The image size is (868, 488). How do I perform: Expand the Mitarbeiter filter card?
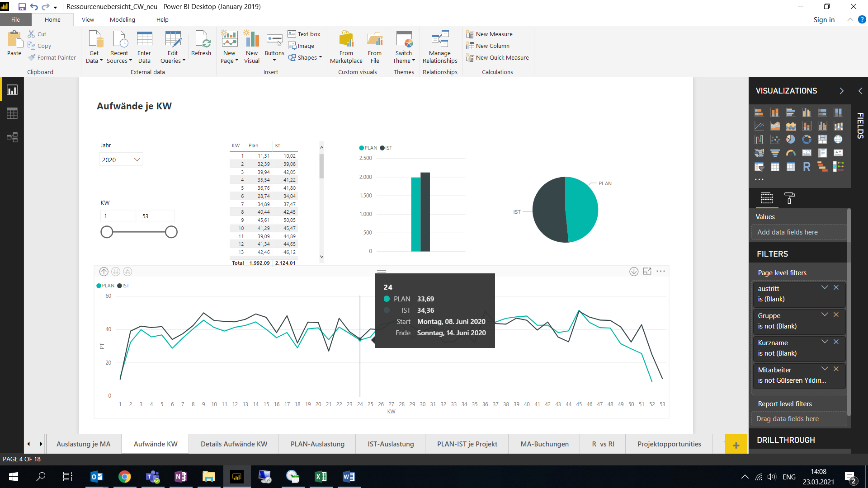click(825, 369)
